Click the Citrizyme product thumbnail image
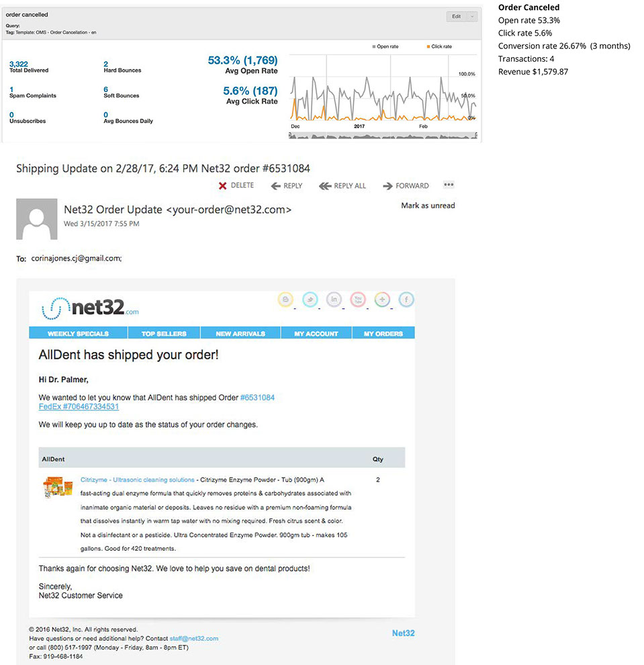 click(x=58, y=486)
